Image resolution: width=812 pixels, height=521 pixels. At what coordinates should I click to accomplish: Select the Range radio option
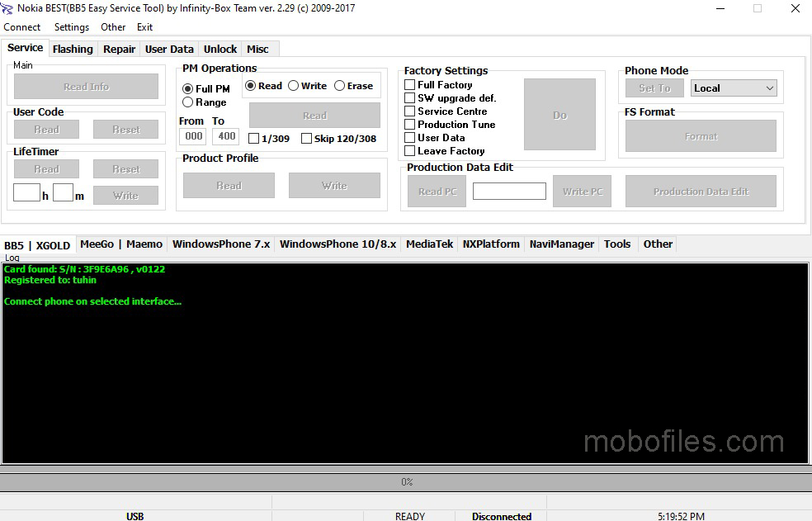[204, 102]
